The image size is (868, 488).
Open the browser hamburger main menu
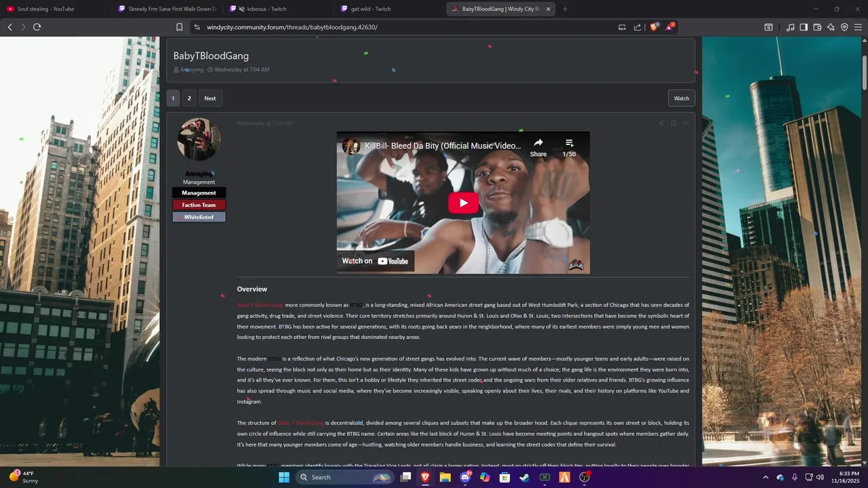tap(858, 27)
